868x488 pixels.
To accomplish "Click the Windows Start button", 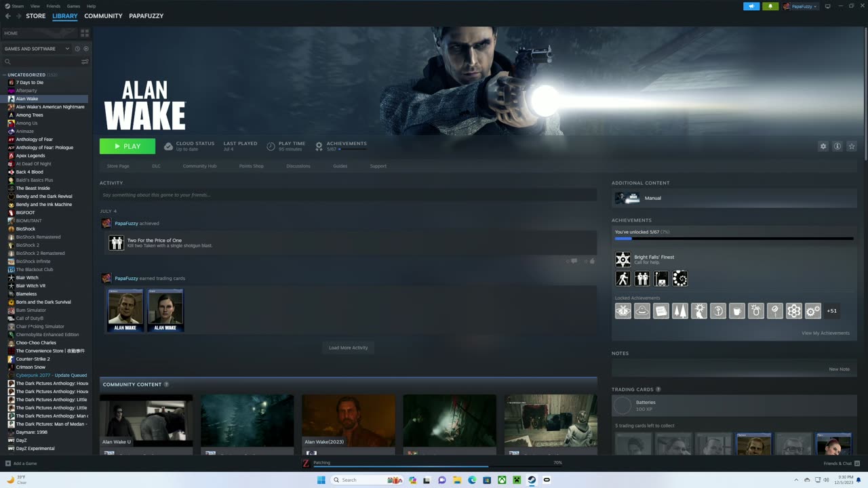I will point(321,480).
